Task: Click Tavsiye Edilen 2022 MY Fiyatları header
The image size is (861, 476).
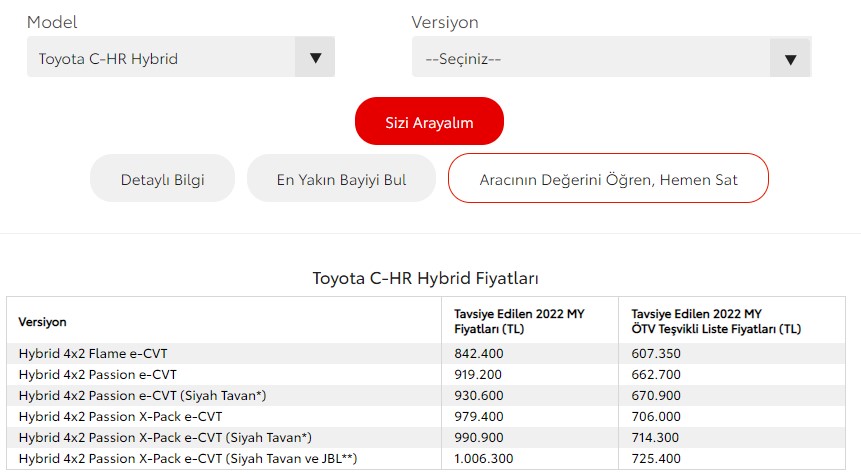Action: click(x=519, y=321)
